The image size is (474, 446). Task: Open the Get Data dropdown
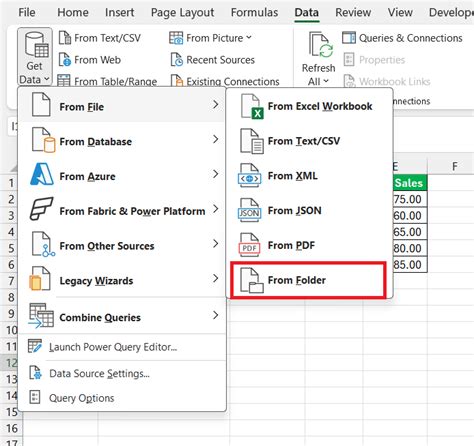[35, 57]
